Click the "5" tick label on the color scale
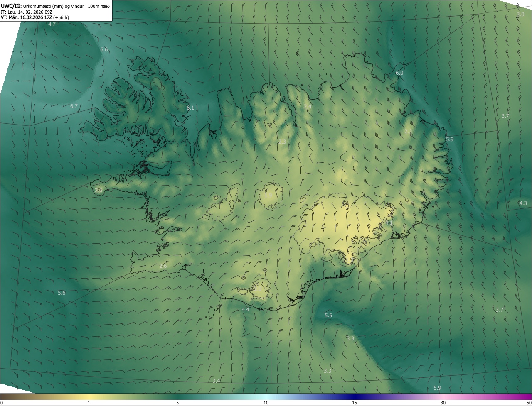532x406 pixels. point(177,403)
